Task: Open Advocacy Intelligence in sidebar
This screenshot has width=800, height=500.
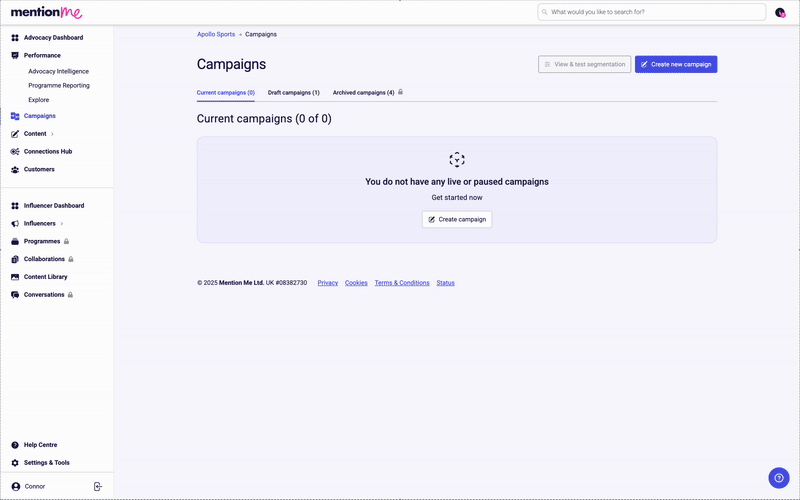Action: 59,72
